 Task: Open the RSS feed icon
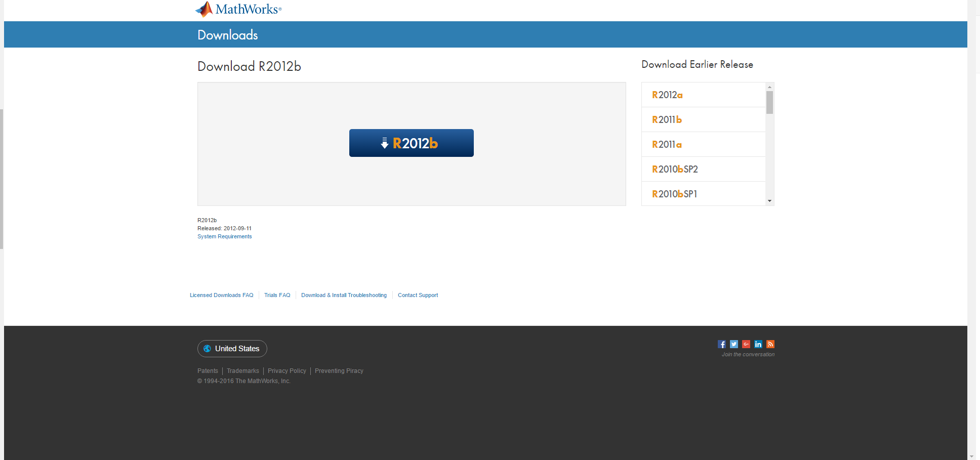770,344
